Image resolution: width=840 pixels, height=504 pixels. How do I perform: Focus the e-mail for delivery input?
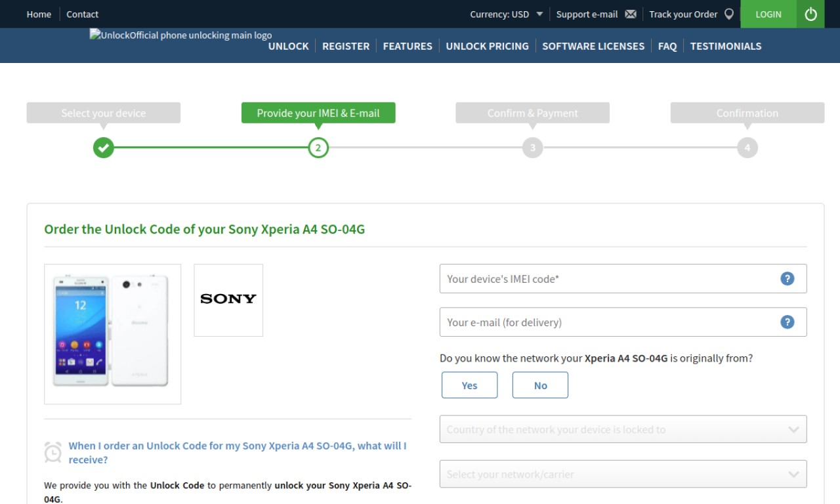pyautogui.click(x=623, y=322)
